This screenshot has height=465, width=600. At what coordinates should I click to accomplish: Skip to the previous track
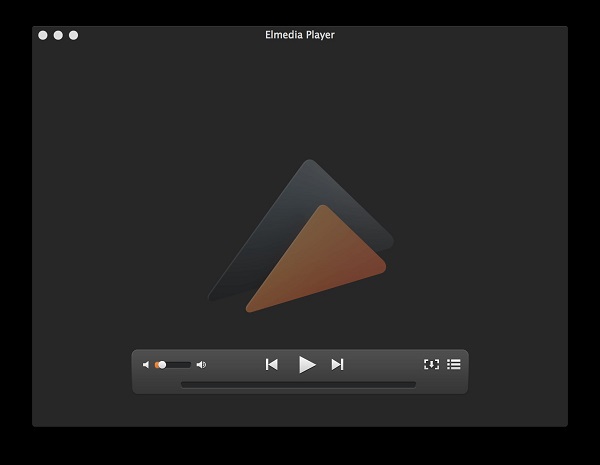pos(272,364)
